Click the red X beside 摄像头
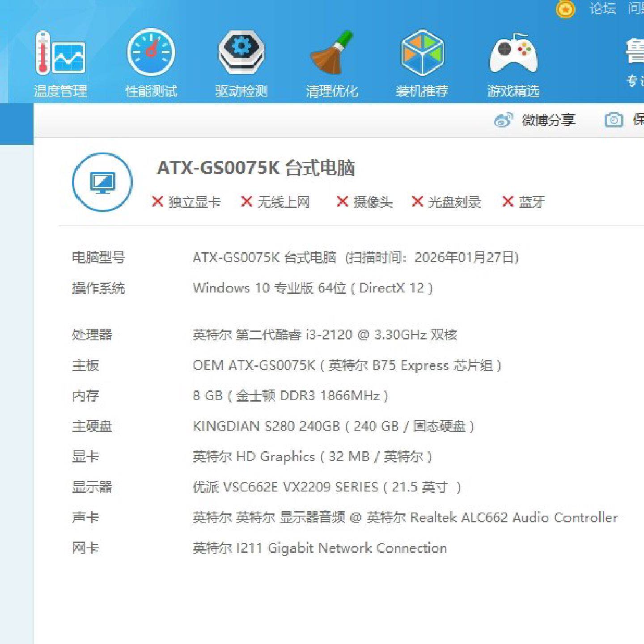Viewport: 644px width, 644px height. tap(342, 201)
